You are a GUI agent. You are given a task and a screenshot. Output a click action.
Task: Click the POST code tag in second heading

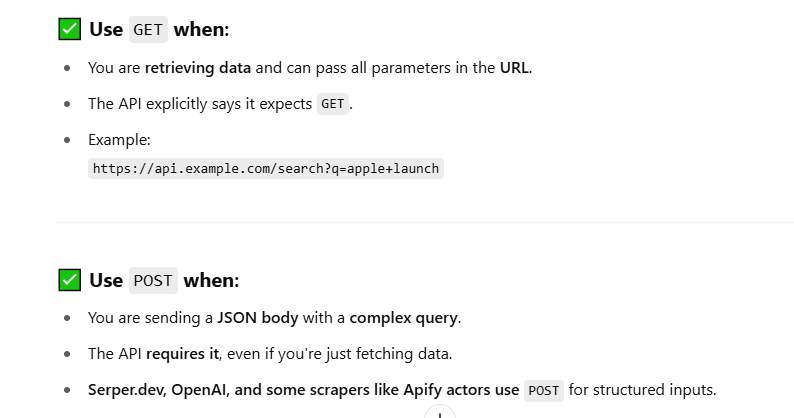point(153,281)
